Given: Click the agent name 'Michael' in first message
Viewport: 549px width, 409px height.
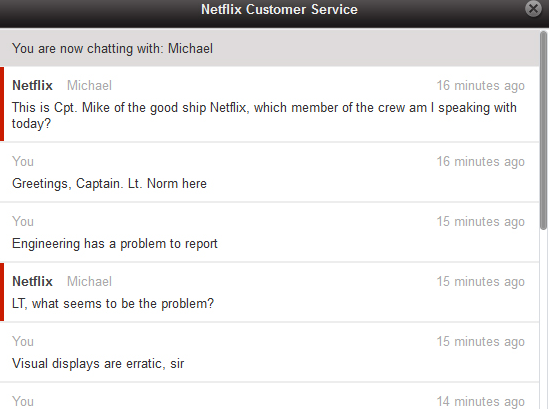Looking at the screenshot, I should click(89, 85).
